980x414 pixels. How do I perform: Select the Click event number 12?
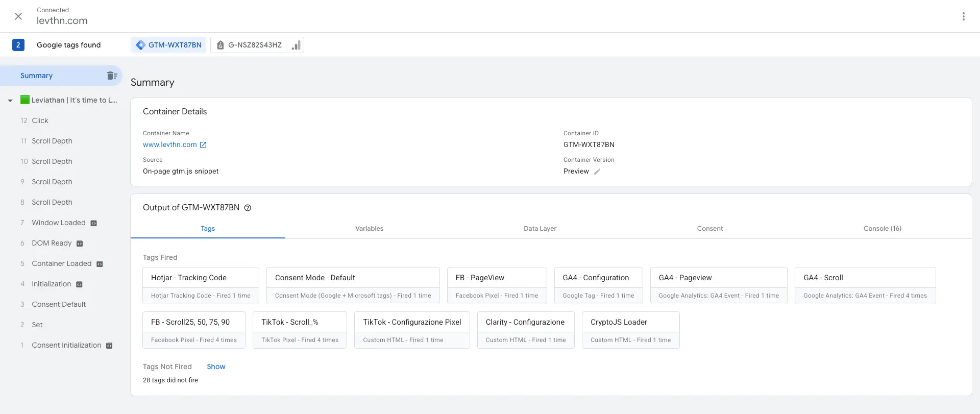pyautogui.click(x=40, y=120)
